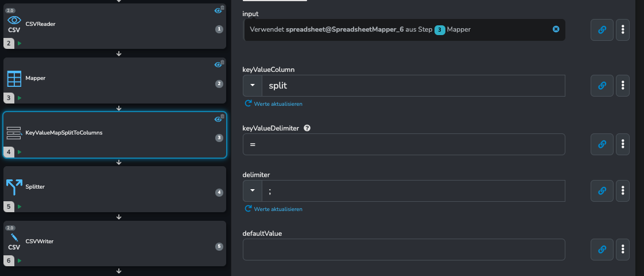
Task: Select the CSVWriter step in the pipeline
Action: pyautogui.click(x=115, y=243)
